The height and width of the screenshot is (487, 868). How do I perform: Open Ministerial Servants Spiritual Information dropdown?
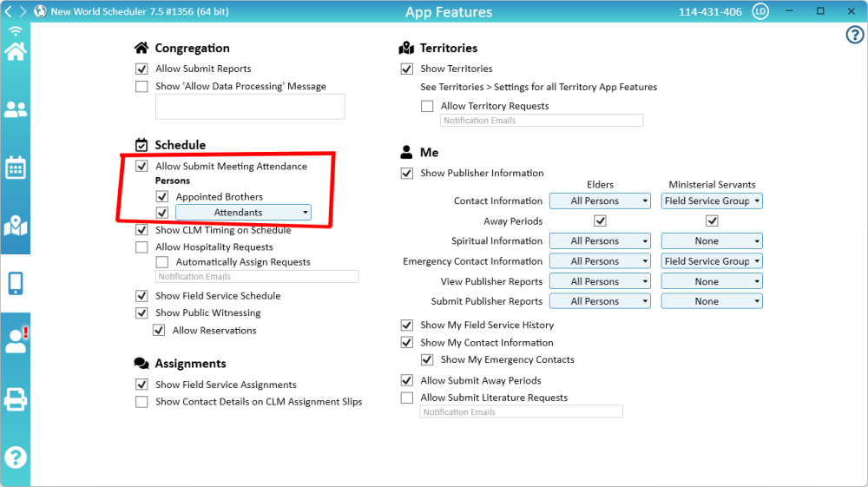click(711, 241)
